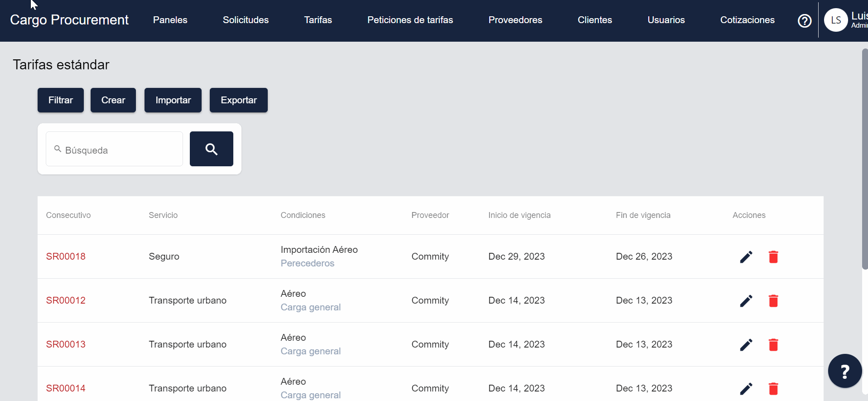The image size is (868, 401).
Task: Click Crear to add a tariff
Action: point(113,100)
